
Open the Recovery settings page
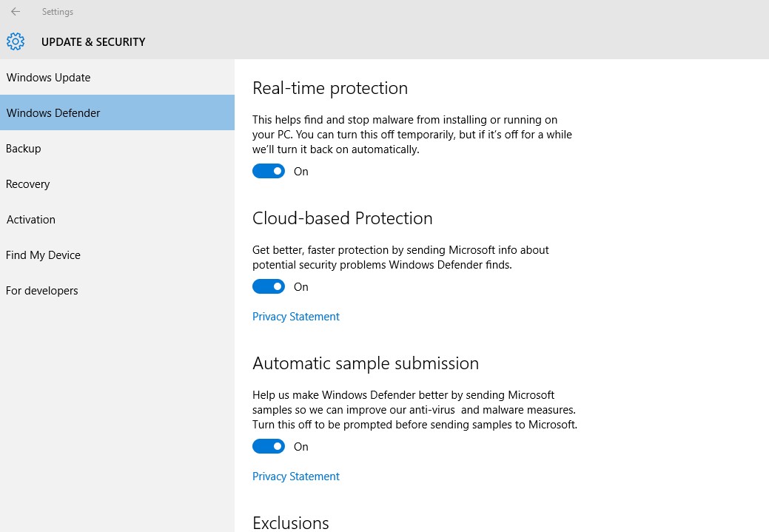[x=27, y=183]
